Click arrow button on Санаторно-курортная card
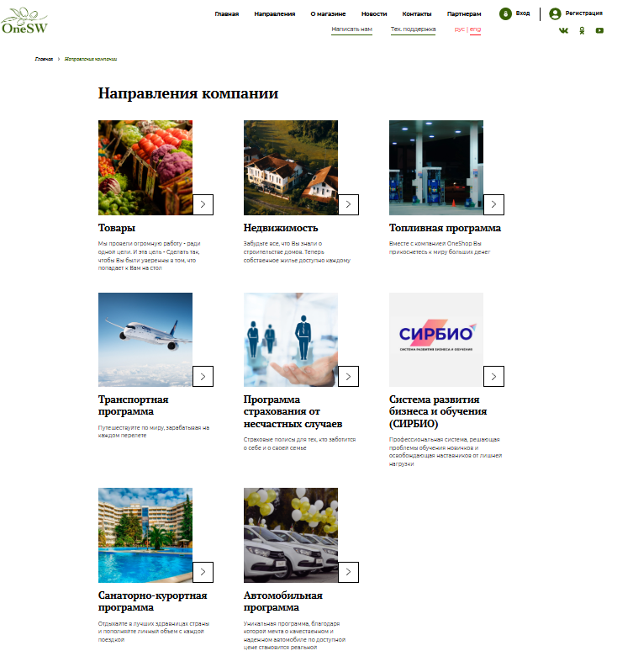633x672 pixels. pos(203,572)
